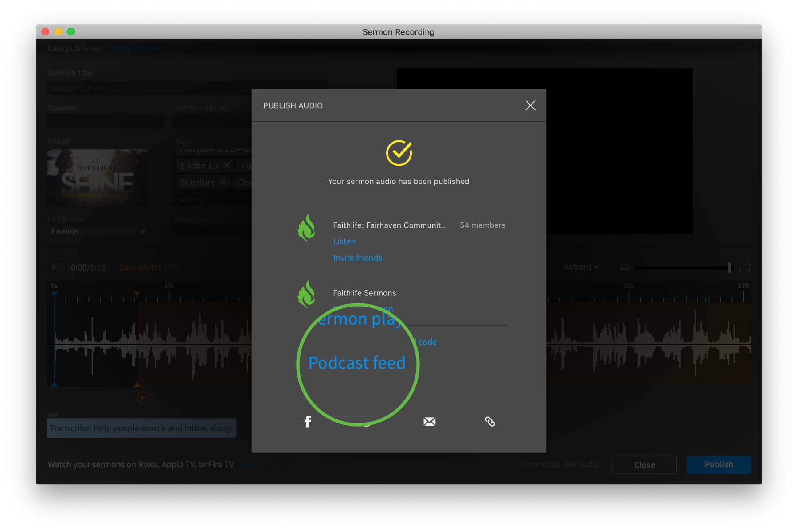798x532 pixels.
Task: Click the Publish button
Action: 718,464
